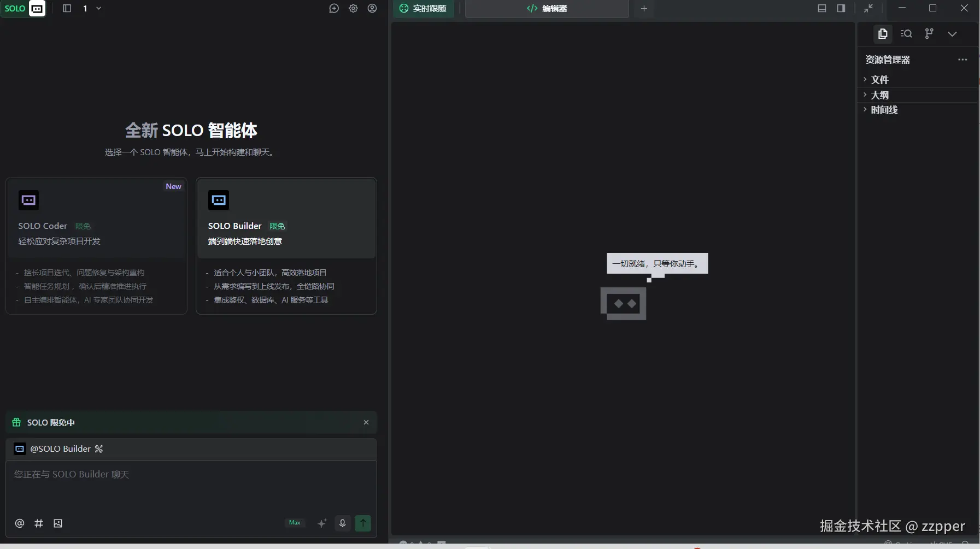Click the robot mascot in the editor area
Viewport: 980px width, 549px height.
pos(623,303)
